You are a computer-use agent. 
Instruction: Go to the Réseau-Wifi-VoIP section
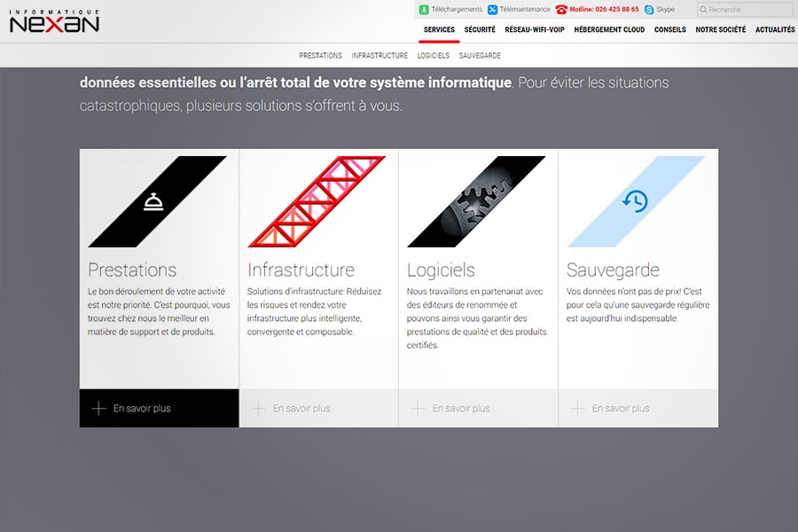(535, 30)
